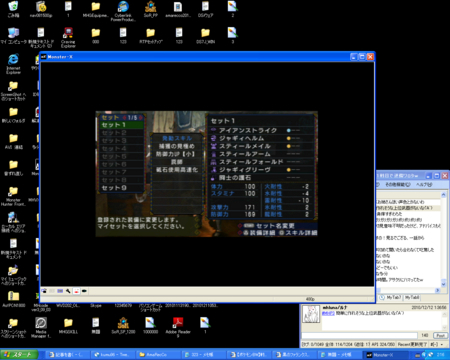Click right arrow of horizontal tweet list scrollbar
This screenshot has height=360, width=450.
coord(438,291)
